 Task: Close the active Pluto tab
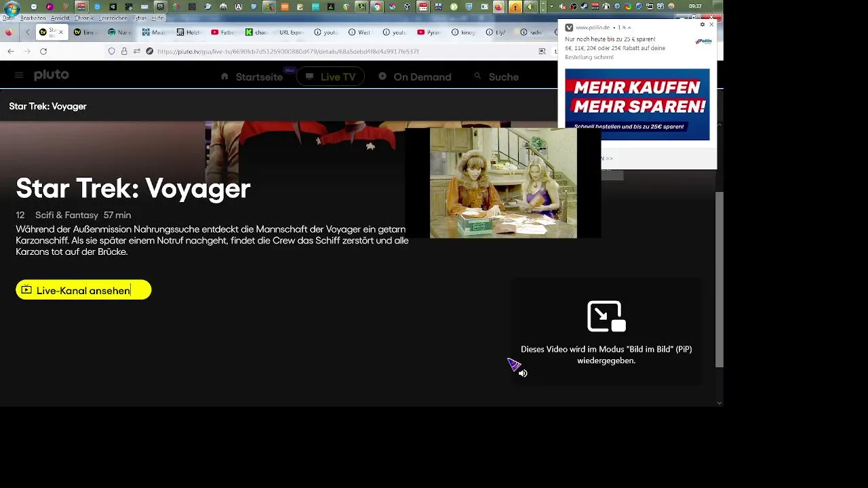61,32
